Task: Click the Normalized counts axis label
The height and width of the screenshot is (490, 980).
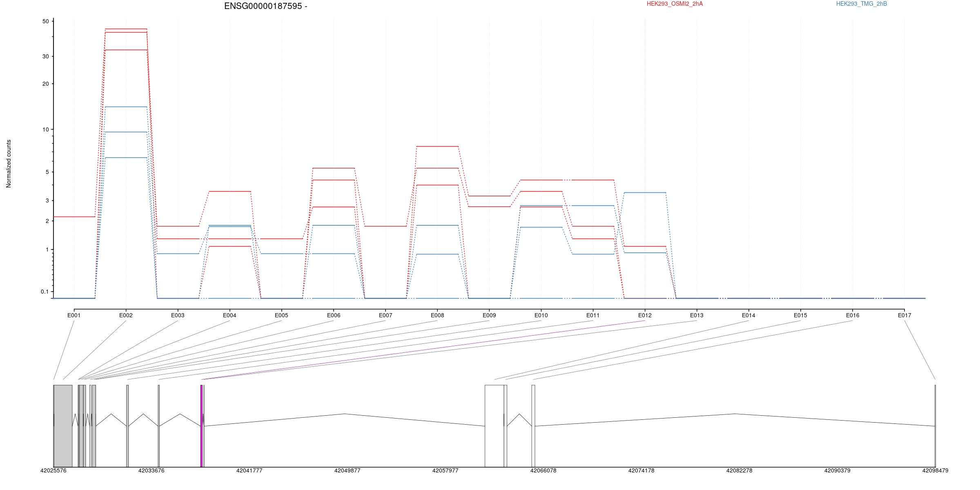Action: click(9, 164)
